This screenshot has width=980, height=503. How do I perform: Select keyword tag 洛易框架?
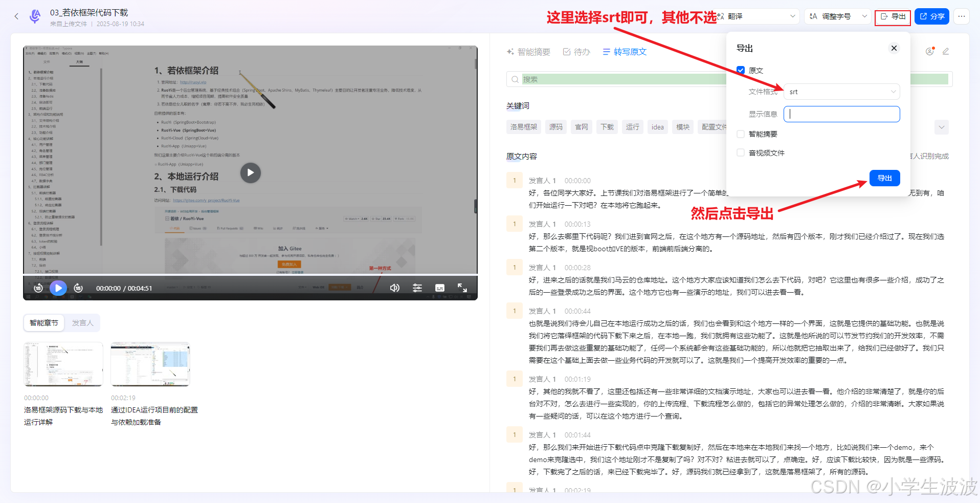pyautogui.click(x=524, y=127)
